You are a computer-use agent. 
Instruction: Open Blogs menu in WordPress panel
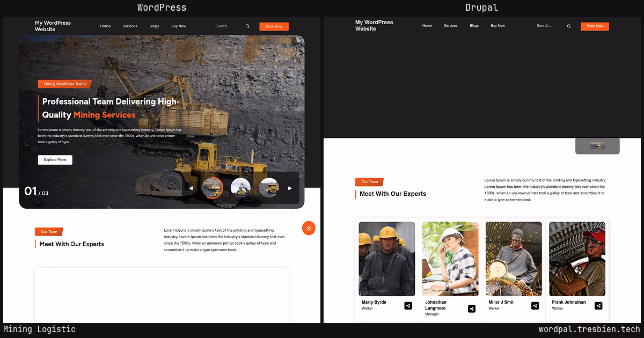[x=155, y=26]
